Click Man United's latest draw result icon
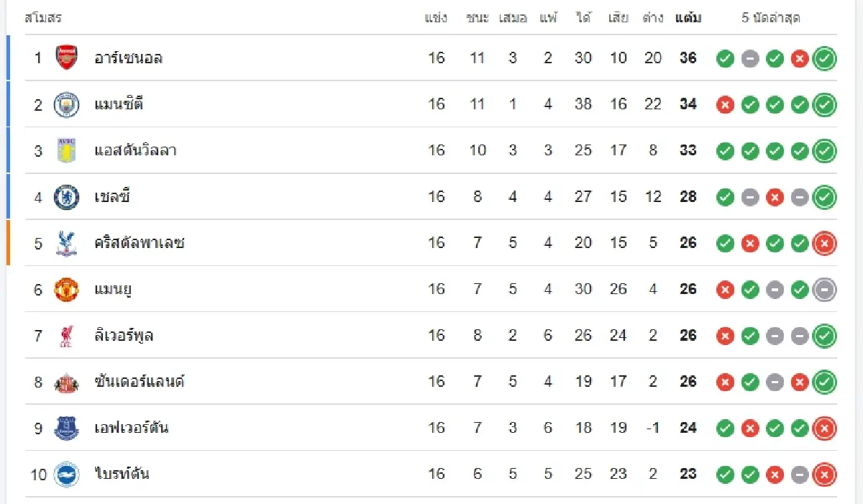 coord(824,289)
